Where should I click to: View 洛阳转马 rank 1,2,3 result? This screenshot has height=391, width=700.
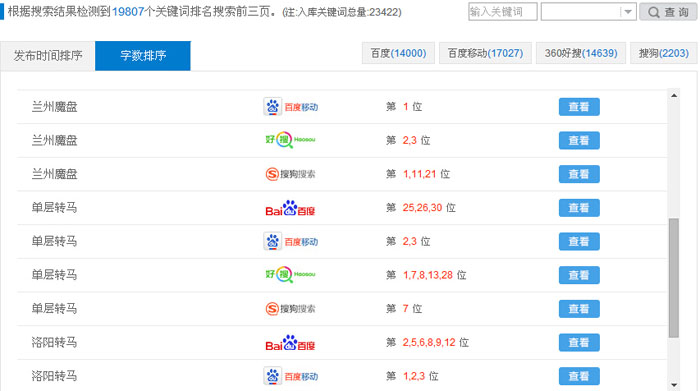[579, 376]
